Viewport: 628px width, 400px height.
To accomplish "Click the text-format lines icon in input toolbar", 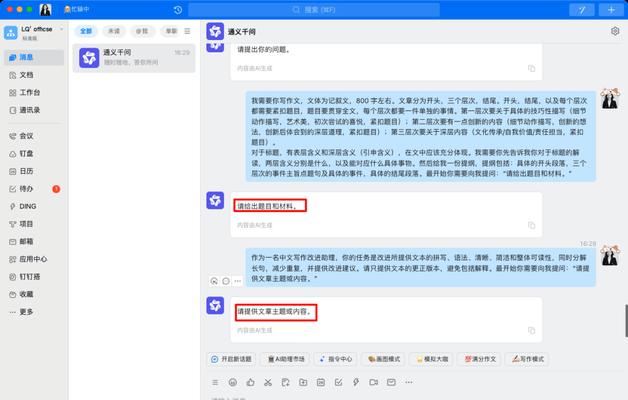I will click(215, 382).
